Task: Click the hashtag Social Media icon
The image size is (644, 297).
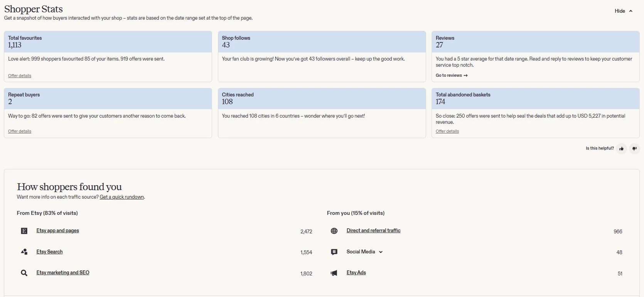Action: tap(334, 252)
